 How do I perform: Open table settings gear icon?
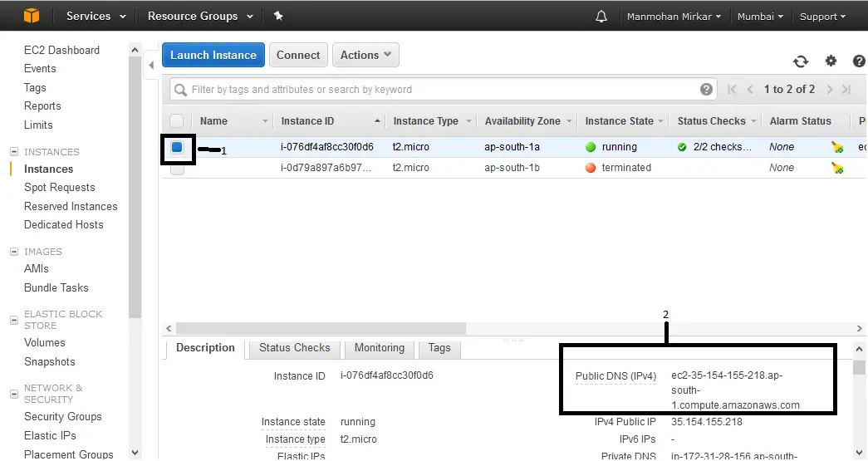(x=831, y=61)
